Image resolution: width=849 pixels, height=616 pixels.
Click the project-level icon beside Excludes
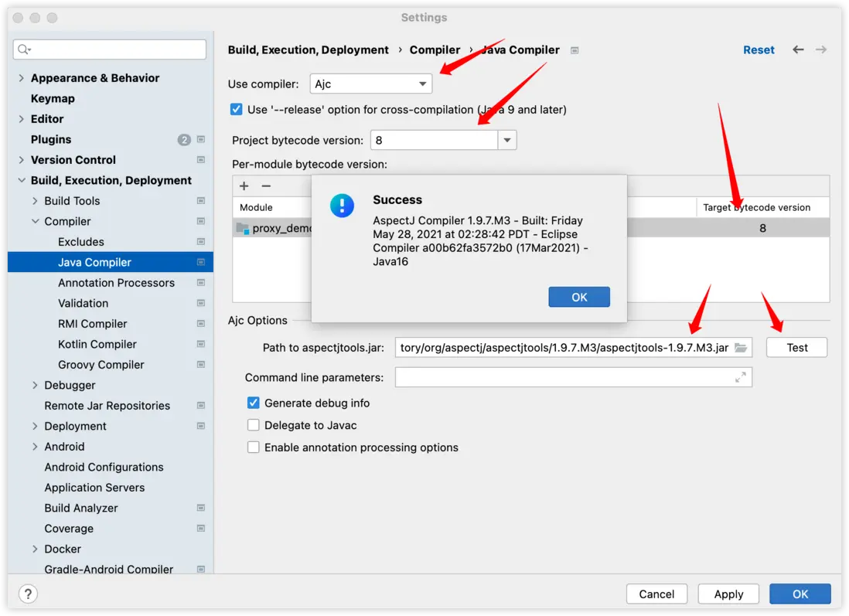click(x=201, y=242)
